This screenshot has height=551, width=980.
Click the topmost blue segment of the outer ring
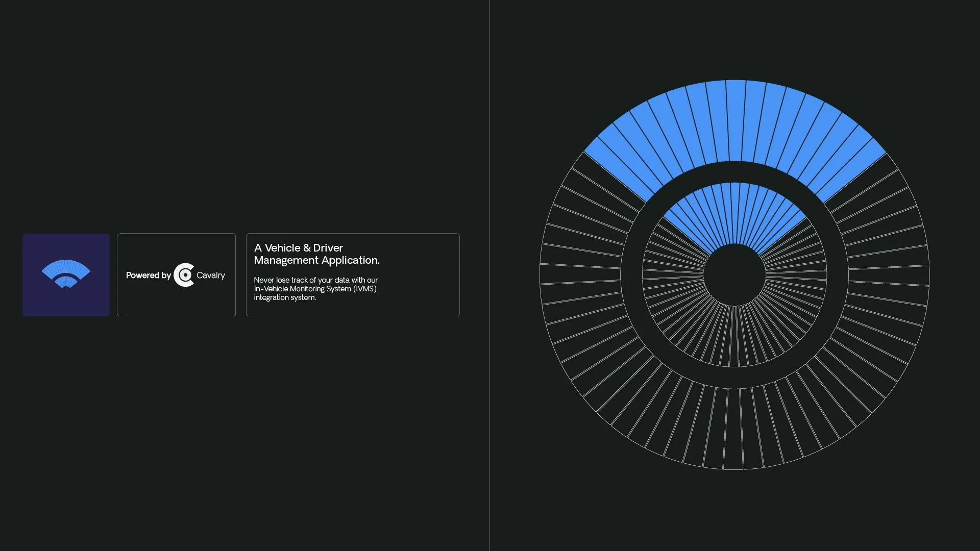(736, 120)
